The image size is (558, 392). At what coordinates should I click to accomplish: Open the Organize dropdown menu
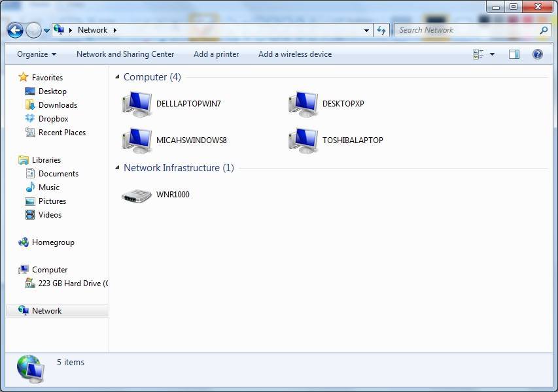click(37, 54)
